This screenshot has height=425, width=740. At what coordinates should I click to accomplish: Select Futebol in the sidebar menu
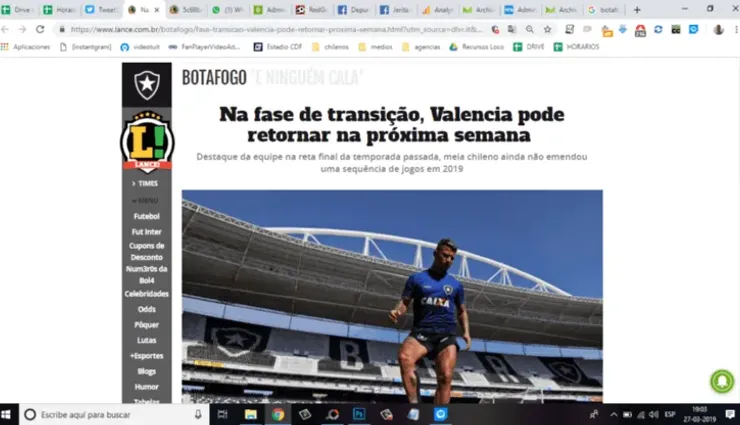146,216
